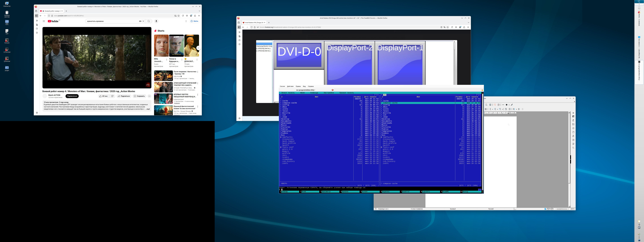Adjust Writer zoom slider in status bar

(x=561, y=209)
